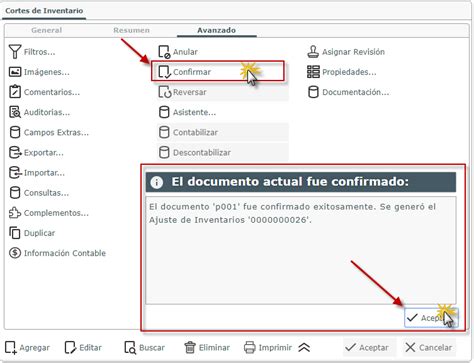Click the Propiedades list icon

point(313,72)
